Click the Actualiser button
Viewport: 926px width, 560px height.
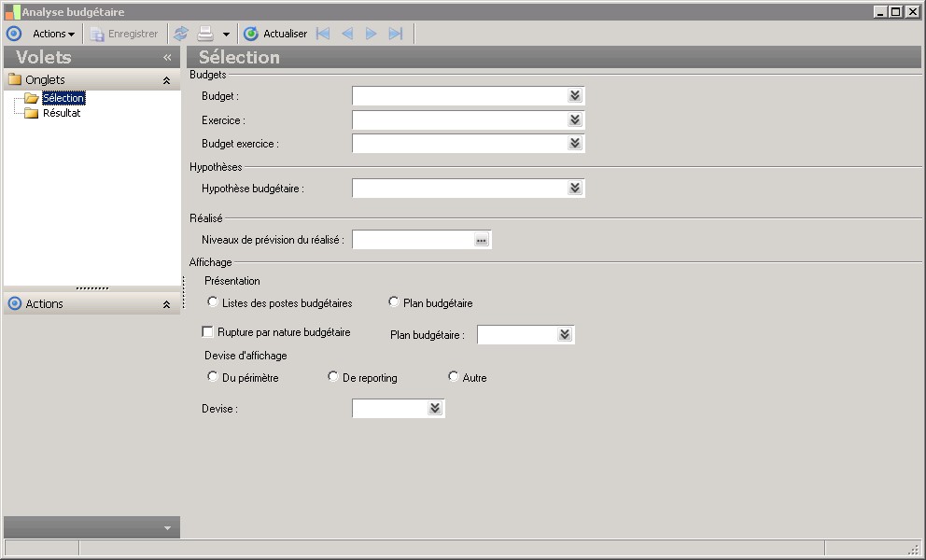[275, 34]
